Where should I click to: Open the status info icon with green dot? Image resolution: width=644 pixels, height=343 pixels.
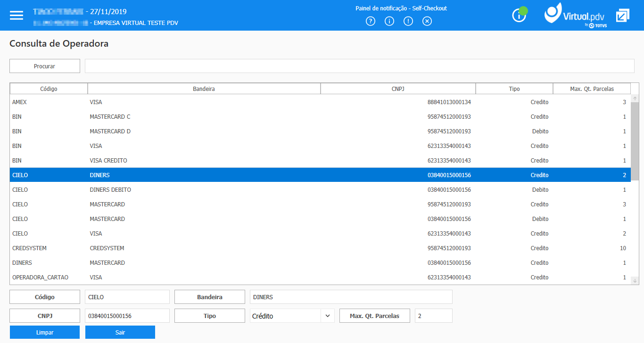tap(520, 15)
